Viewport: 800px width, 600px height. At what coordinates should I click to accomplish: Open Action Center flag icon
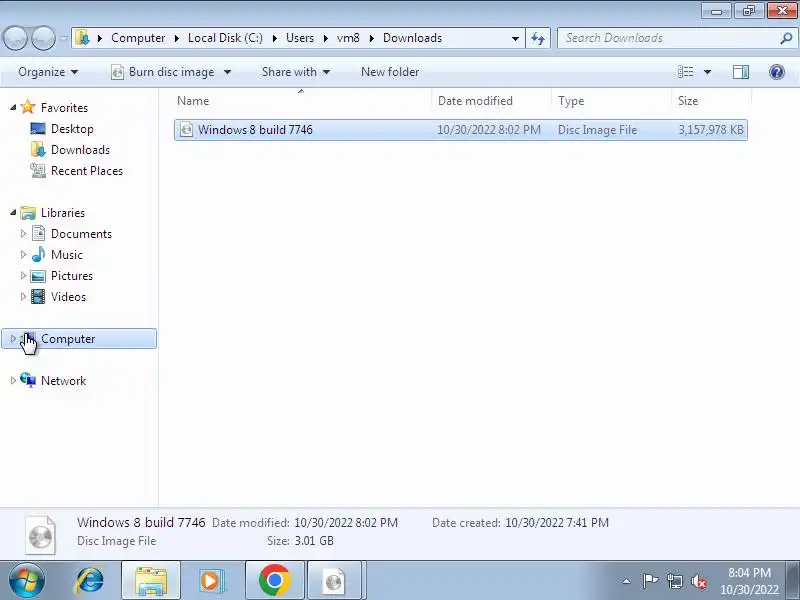650,581
